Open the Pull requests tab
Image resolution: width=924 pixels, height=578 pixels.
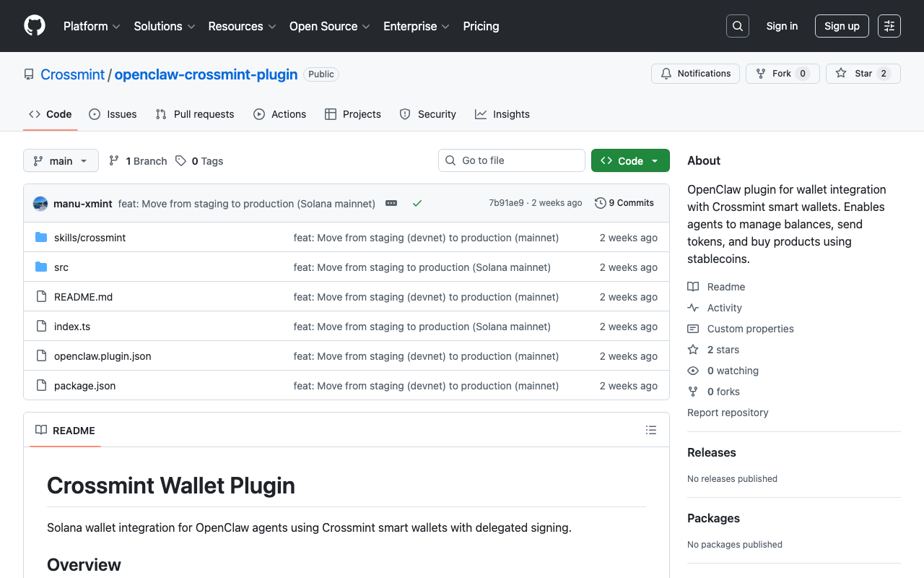coord(194,114)
